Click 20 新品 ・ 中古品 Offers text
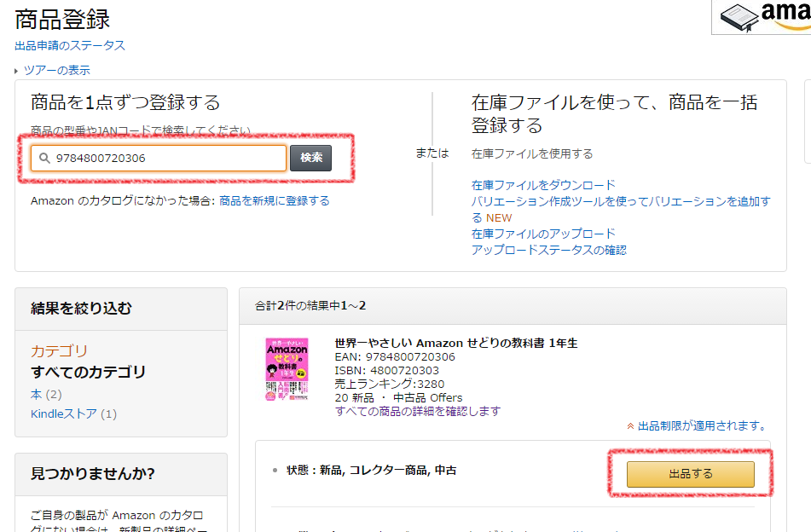 tap(398, 397)
